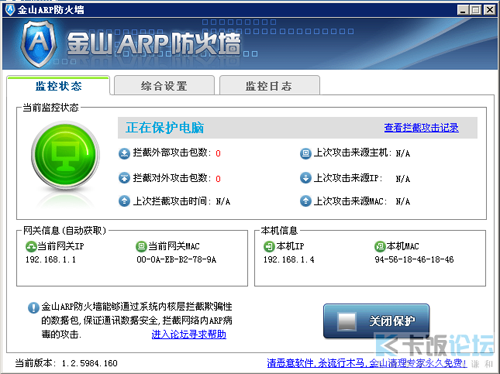The image size is (500, 374).
Task: Select the local MAC value 94-56-18-46-18-46
Action: tap(414, 260)
